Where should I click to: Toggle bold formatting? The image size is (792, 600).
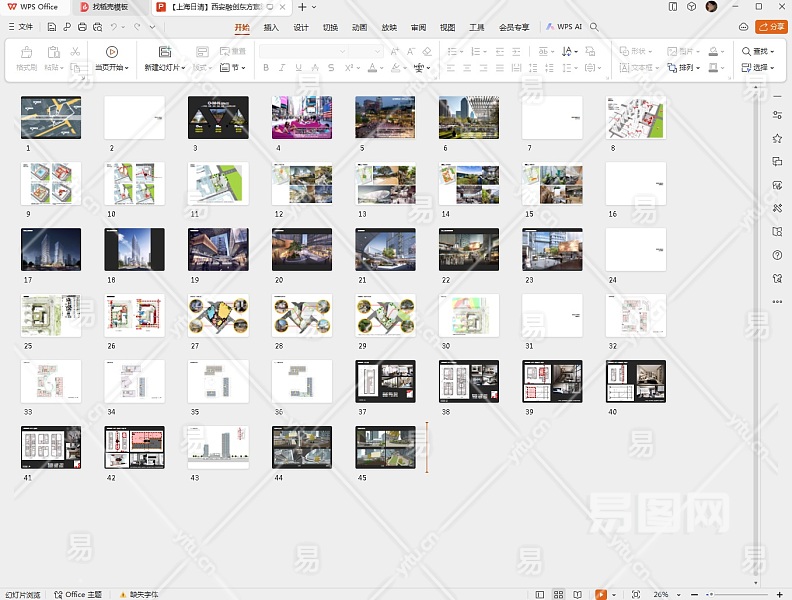266,68
